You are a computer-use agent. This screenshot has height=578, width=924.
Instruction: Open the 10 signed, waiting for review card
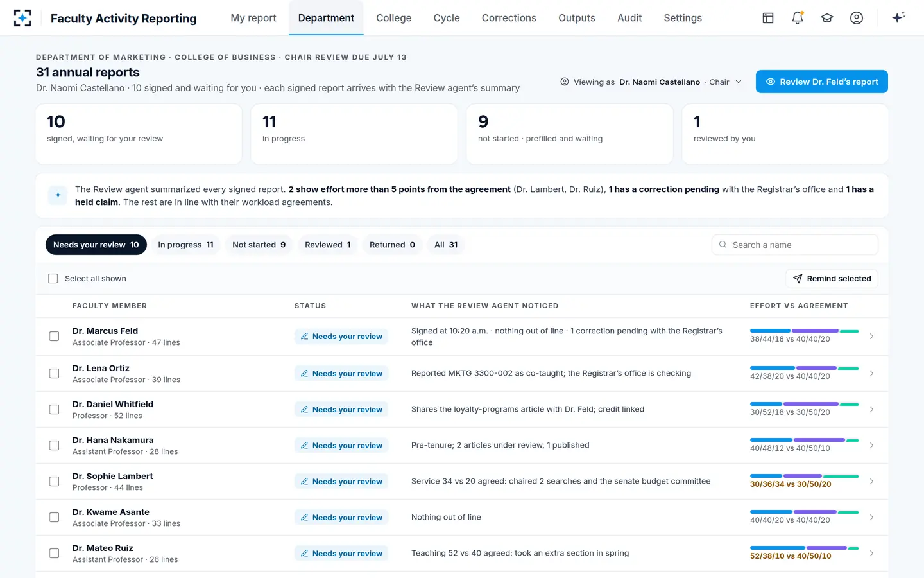tap(139, 134)
